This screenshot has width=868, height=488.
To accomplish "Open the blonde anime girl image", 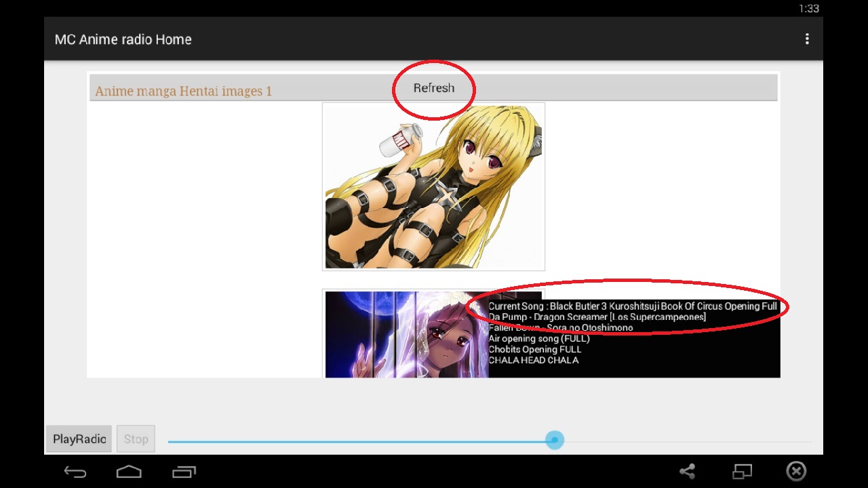I will (433, 186).
